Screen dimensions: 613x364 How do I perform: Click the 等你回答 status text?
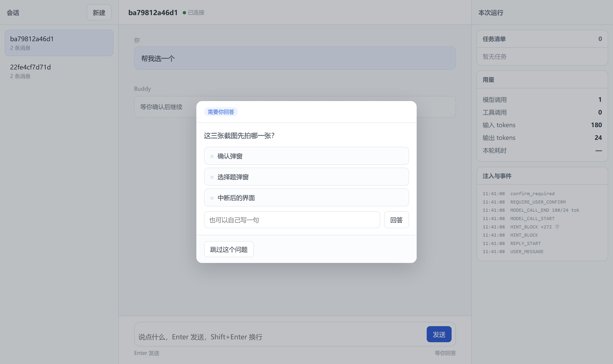(445, 353)
